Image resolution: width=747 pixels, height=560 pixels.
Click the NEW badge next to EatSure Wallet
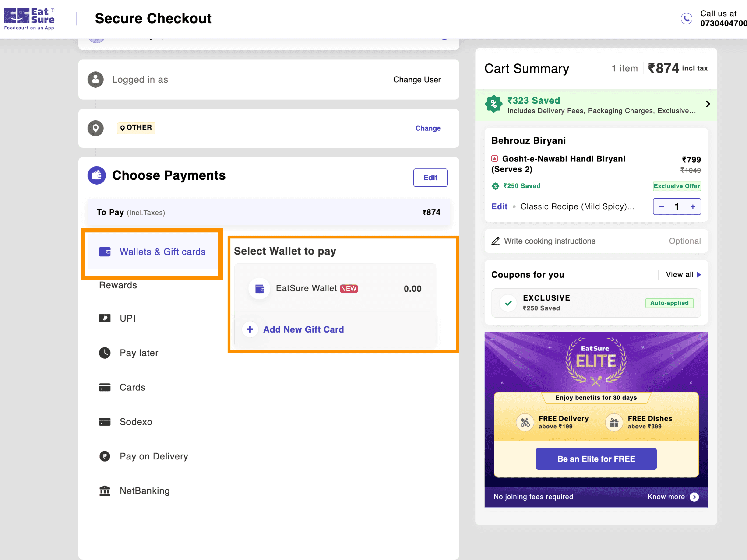[349, 289]
